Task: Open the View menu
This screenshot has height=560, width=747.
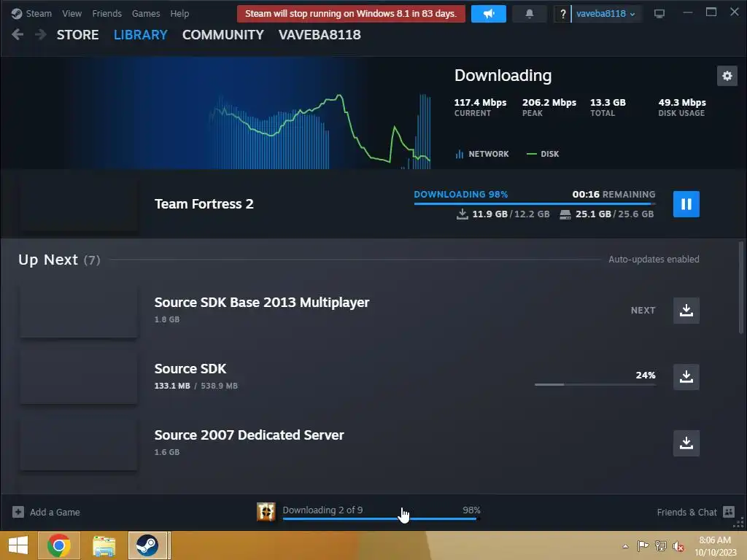Action: click(x=71, y=13)
